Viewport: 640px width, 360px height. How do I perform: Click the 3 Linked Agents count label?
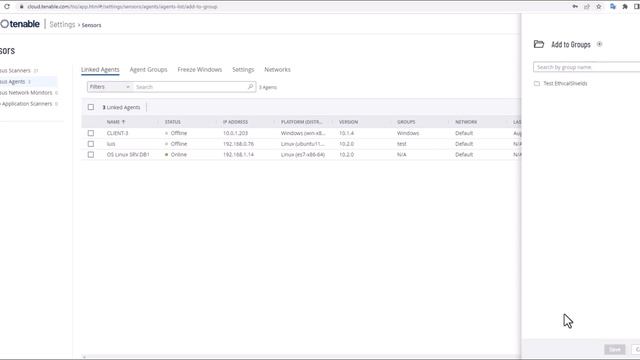(121, 107)
